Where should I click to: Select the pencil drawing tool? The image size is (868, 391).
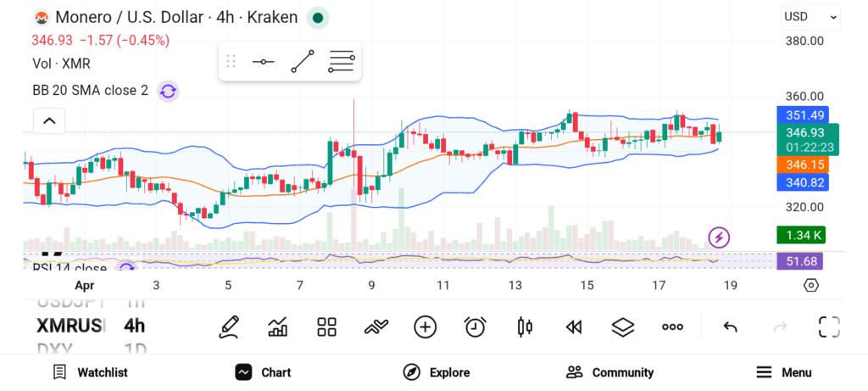coord(228,327)
